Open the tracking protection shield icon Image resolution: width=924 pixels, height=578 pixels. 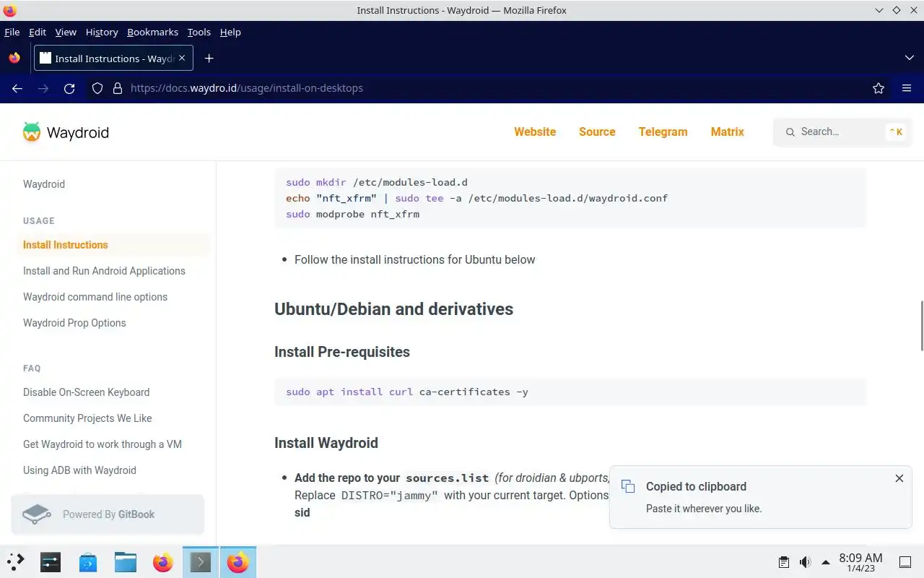97,88
